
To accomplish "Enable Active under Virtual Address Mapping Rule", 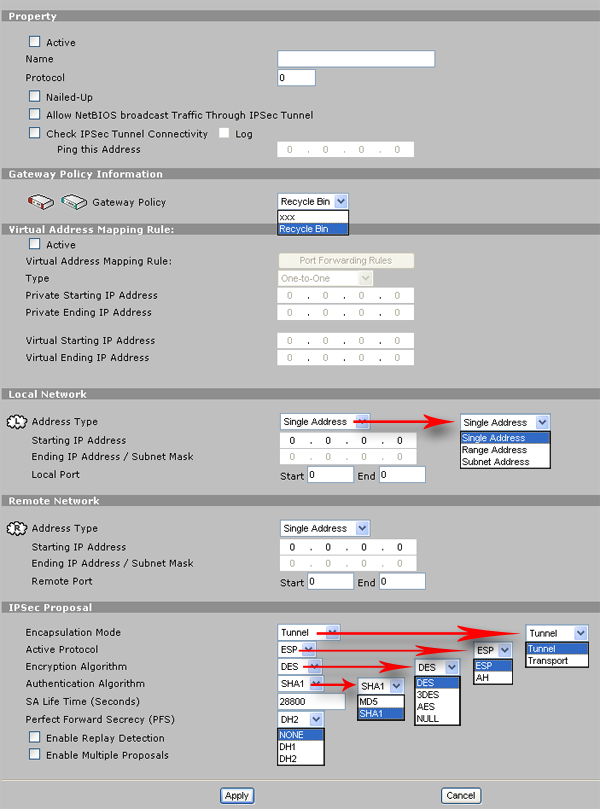I will click(35, 244).
